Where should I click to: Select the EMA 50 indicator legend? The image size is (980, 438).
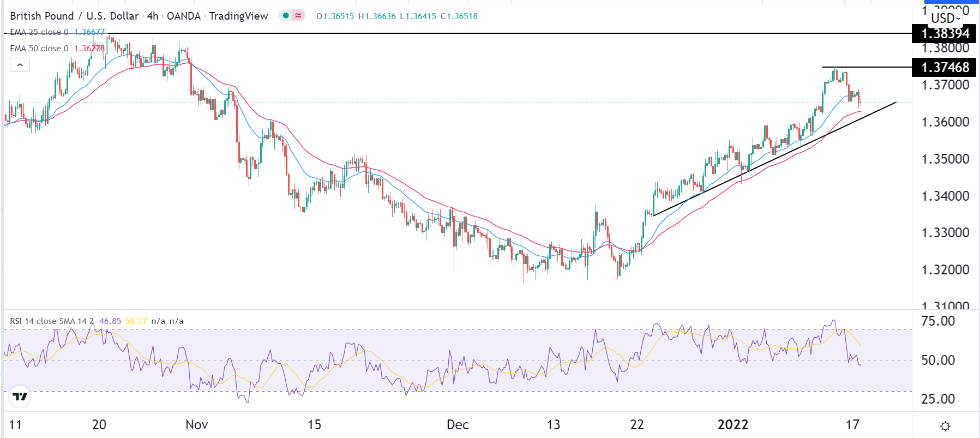coord(39,49)
